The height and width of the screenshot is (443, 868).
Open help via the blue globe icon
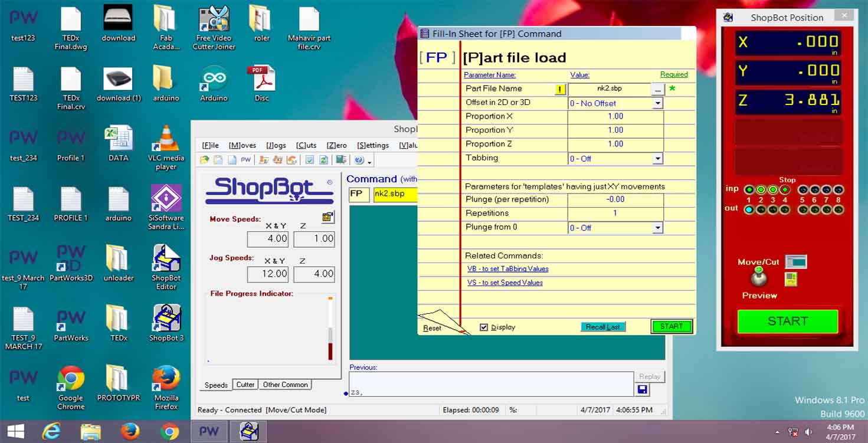(359, 160)
